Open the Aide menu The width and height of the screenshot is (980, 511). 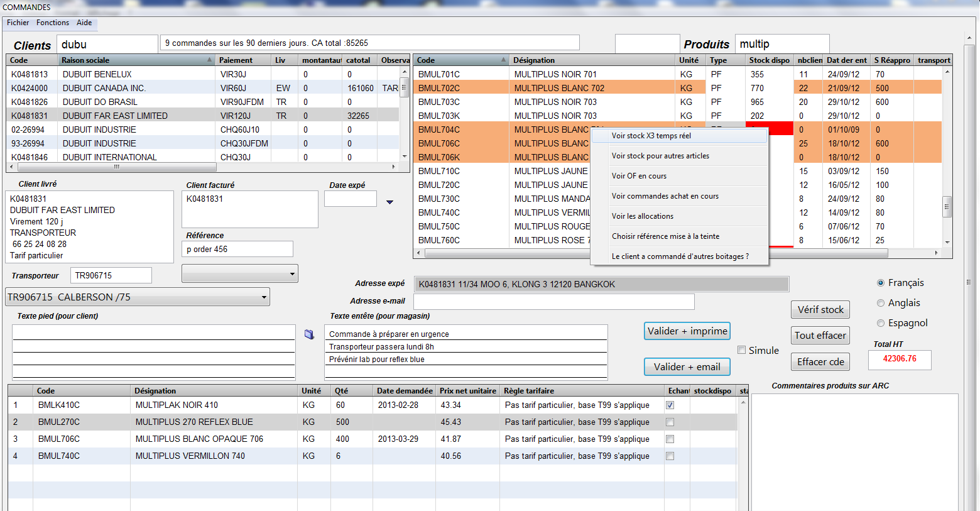pyautogui.click(x=84, y=23)
